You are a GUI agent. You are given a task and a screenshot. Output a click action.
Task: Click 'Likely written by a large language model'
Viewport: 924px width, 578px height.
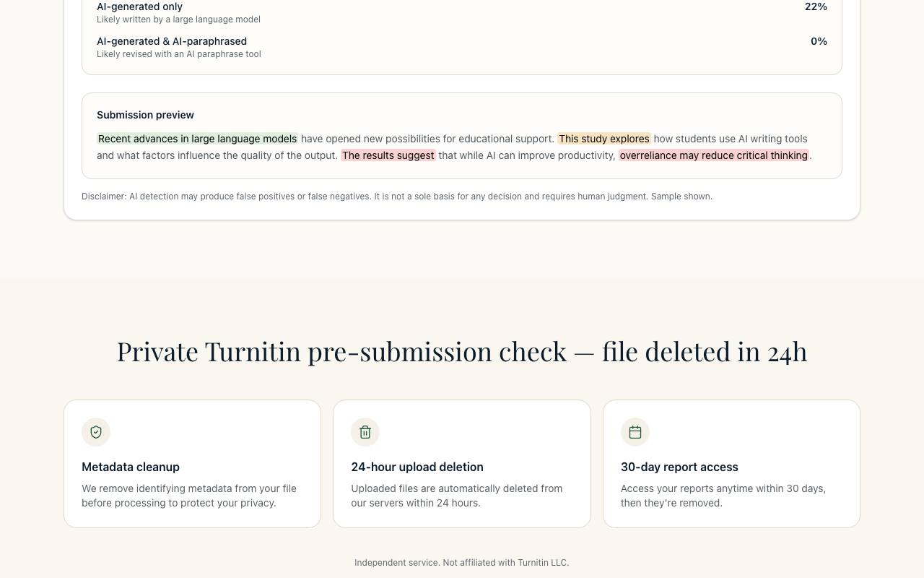pyautogui.click(x=178, y=20)
